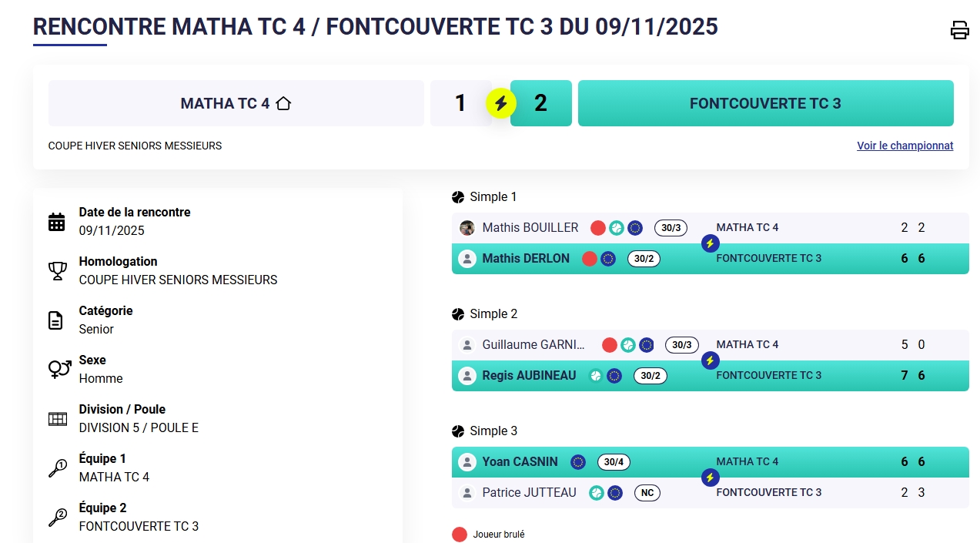The height and width of the screenshot is (543, 980).
Task: Click the blue EU badge beside Yoan CASNIN
Action: (578, 462)
